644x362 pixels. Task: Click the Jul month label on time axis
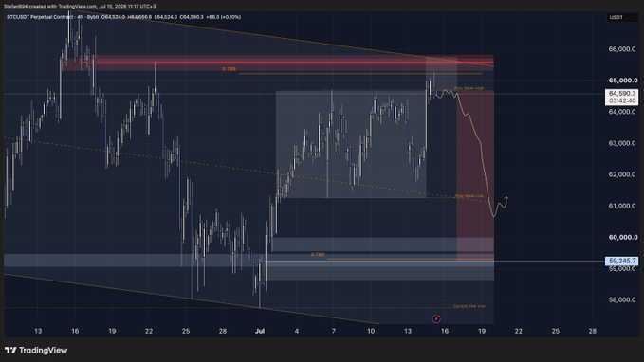click(x=260, y=331)
